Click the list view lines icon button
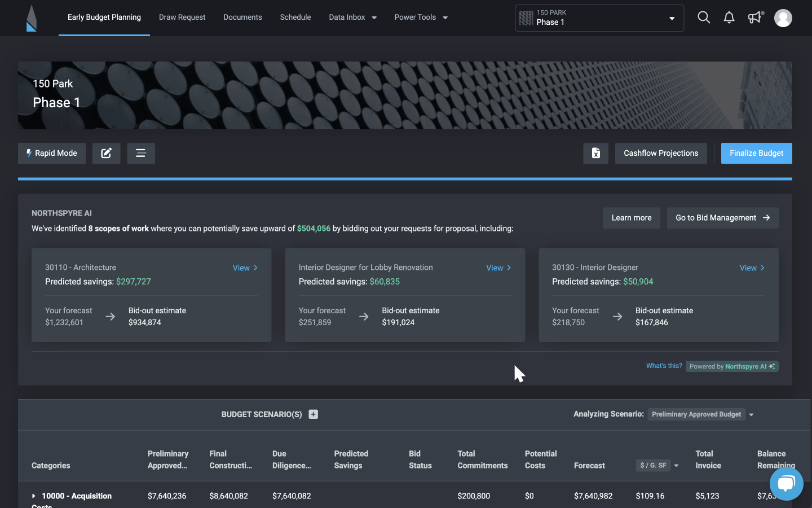 (x=141, y=153)
